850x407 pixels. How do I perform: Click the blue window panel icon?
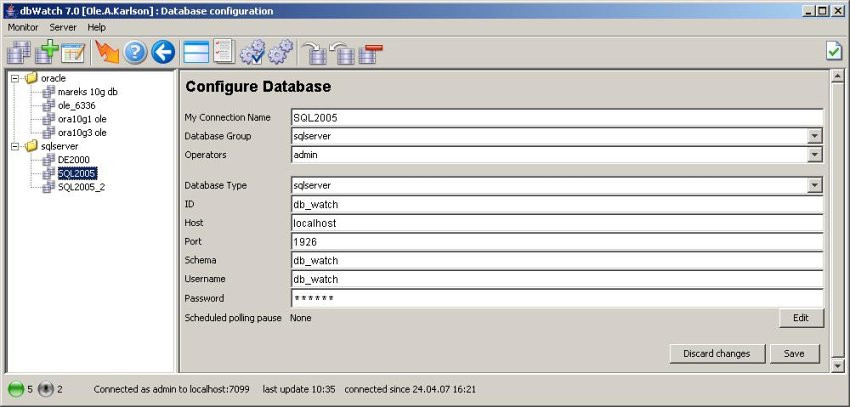point(196,53)
